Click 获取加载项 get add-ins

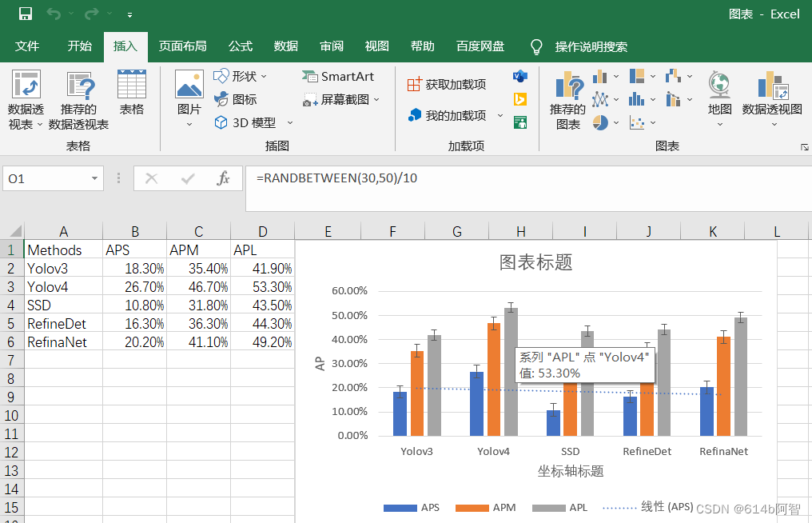pyautogui.click(x=447, y=84)
